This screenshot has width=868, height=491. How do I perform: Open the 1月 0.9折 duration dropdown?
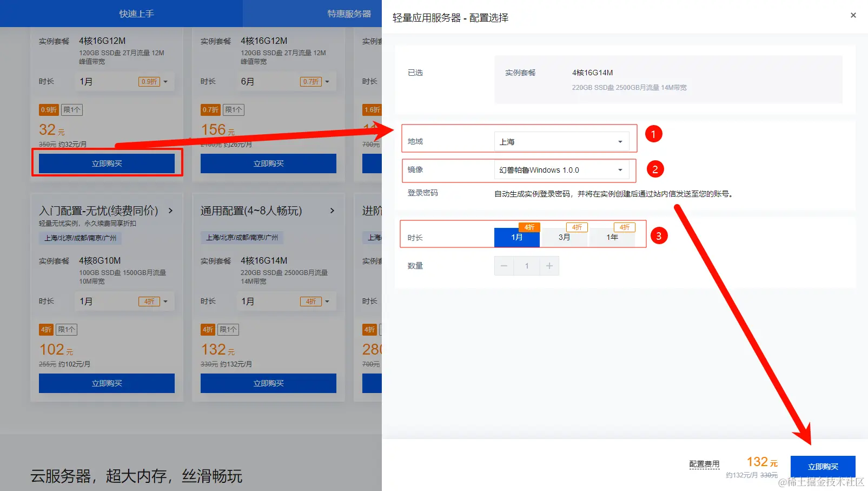pyautogui.click(x=124, y=82)
